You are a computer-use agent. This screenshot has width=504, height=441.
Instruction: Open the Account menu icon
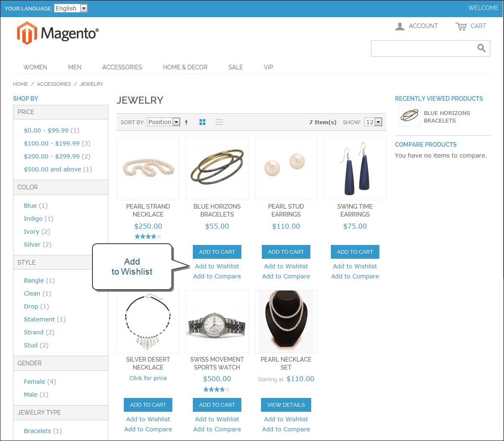click(400, 26)
